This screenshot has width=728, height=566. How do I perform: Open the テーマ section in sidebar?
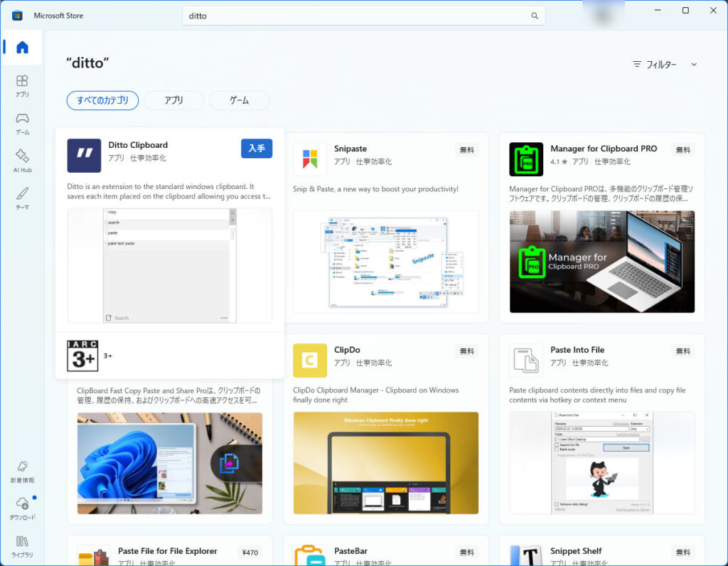22,198
